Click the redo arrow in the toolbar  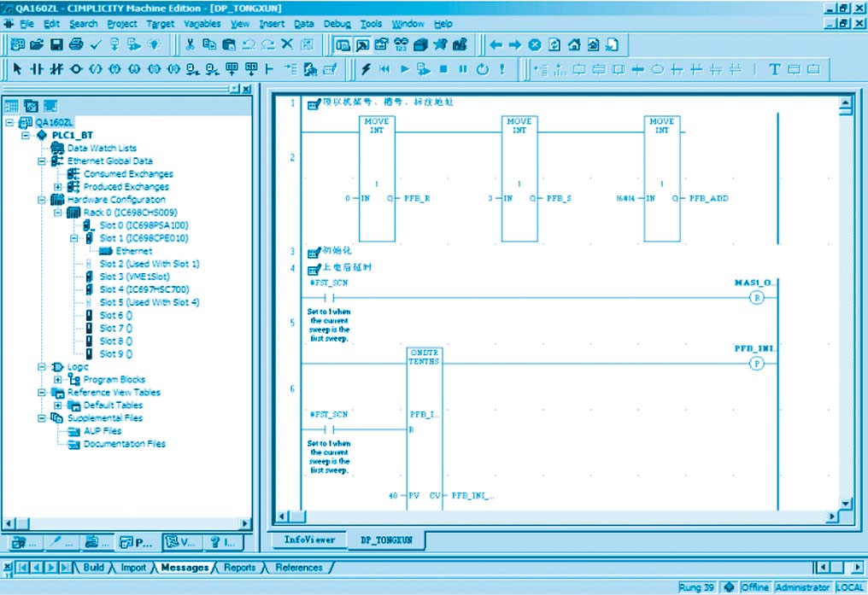pos(268,44)
